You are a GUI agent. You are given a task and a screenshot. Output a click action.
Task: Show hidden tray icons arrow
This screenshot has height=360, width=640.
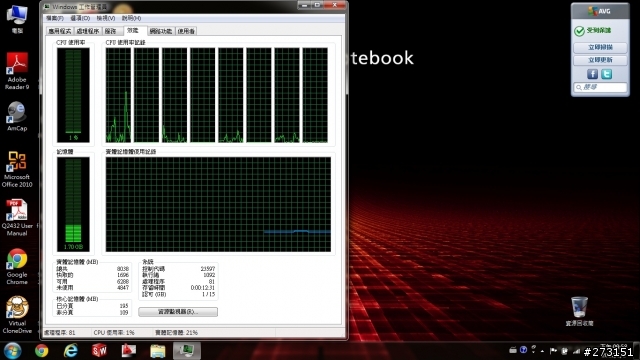(542, 351)
